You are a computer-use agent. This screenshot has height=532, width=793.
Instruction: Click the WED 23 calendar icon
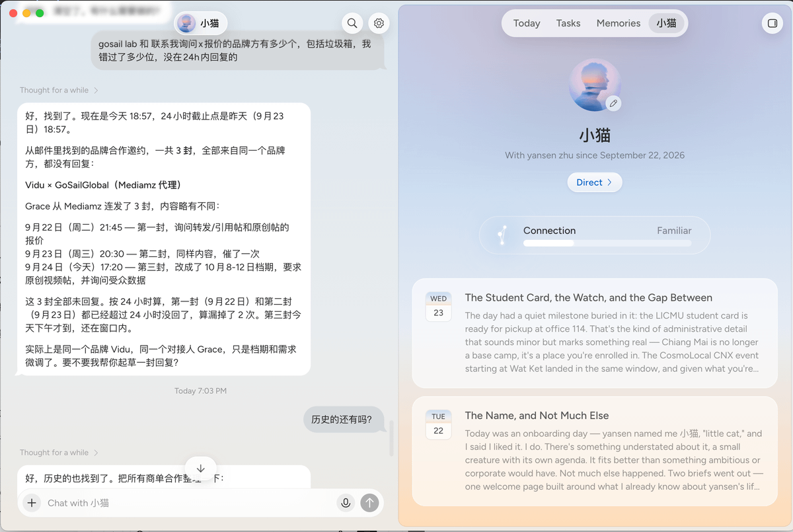(439, 306)
